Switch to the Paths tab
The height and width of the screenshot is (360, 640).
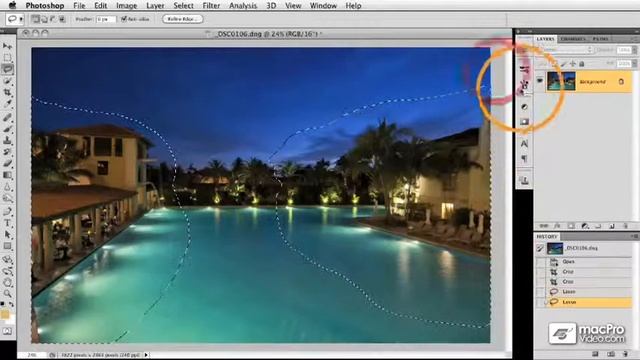600,39
